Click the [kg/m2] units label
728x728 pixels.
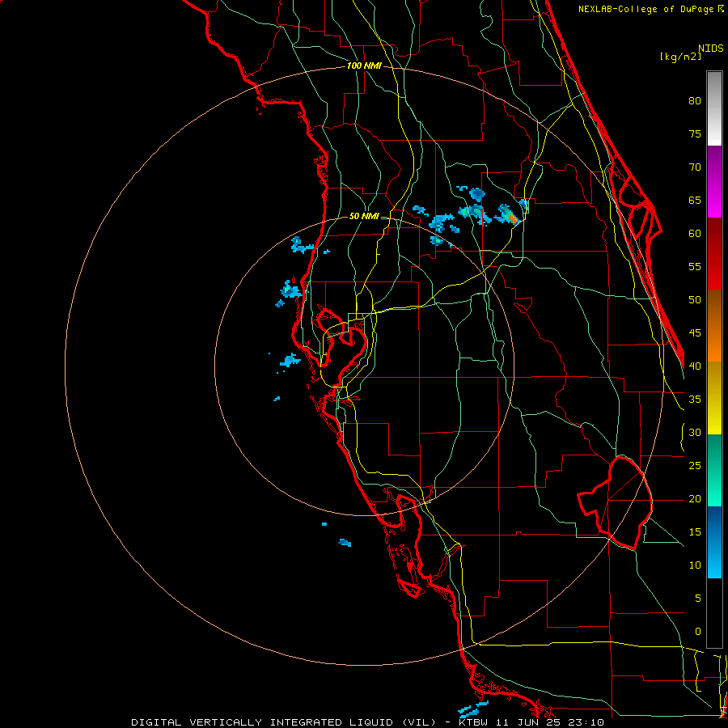click(680, 57)
